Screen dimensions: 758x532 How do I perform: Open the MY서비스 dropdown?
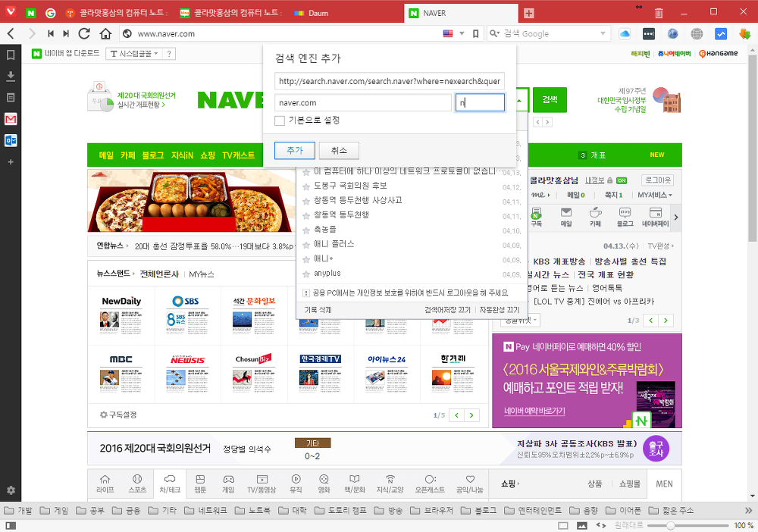655,196
